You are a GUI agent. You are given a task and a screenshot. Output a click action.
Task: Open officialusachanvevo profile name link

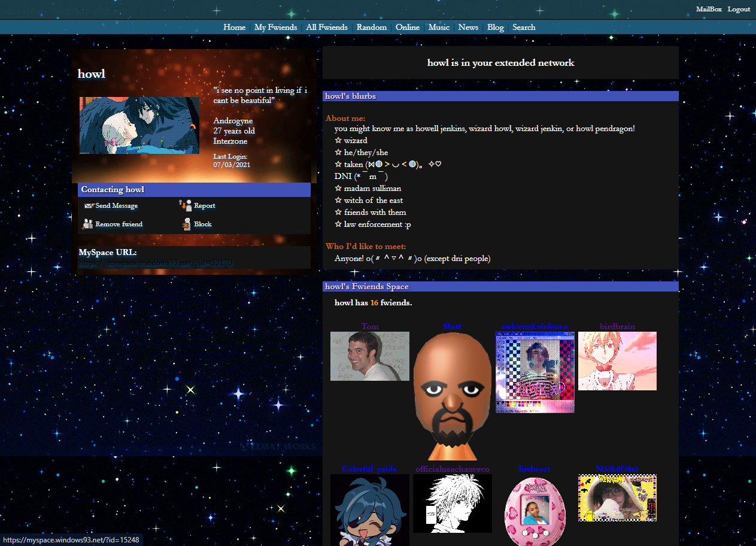coord(453,469)
